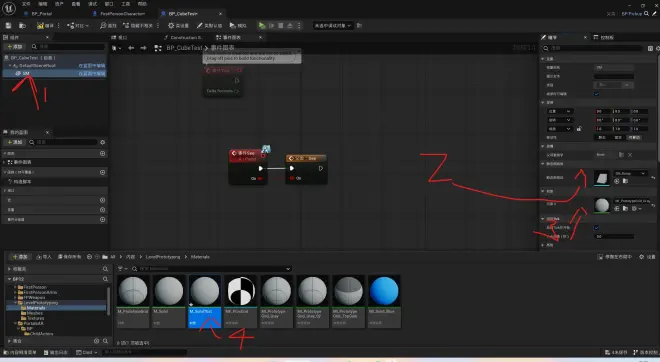Viewport: 660px width, 362px height.
Task: Click the graph navigate forward arrow
Action: pyautogui.click(x=143, y=48)
